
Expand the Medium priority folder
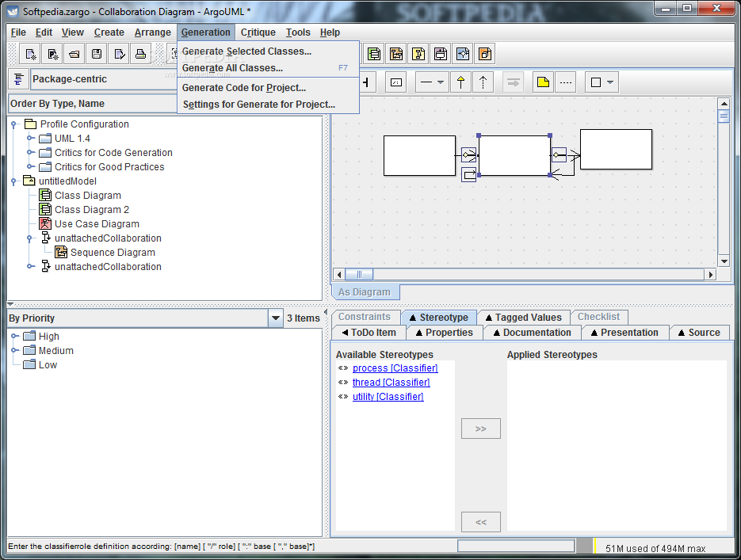pyautogui.click(x=14, y=350)
